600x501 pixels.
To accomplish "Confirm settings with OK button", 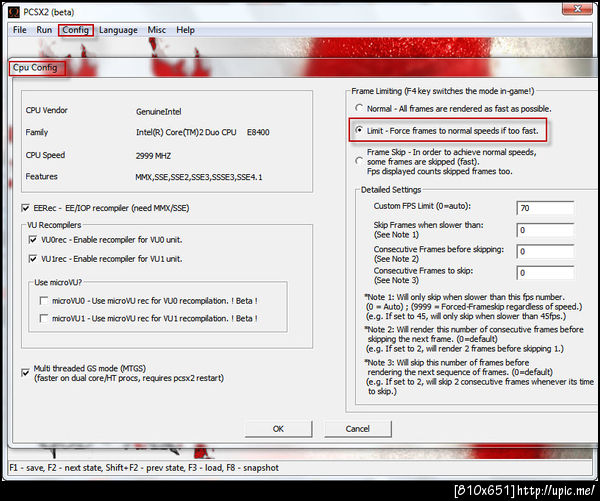I will pos(278,429).
